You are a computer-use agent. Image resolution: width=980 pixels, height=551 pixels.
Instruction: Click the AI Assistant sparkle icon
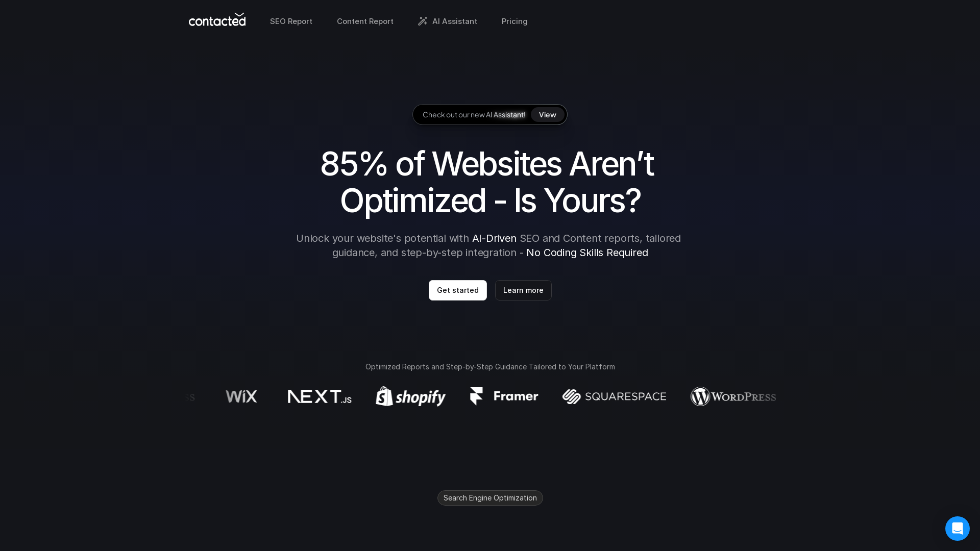(x=423, y=21)
